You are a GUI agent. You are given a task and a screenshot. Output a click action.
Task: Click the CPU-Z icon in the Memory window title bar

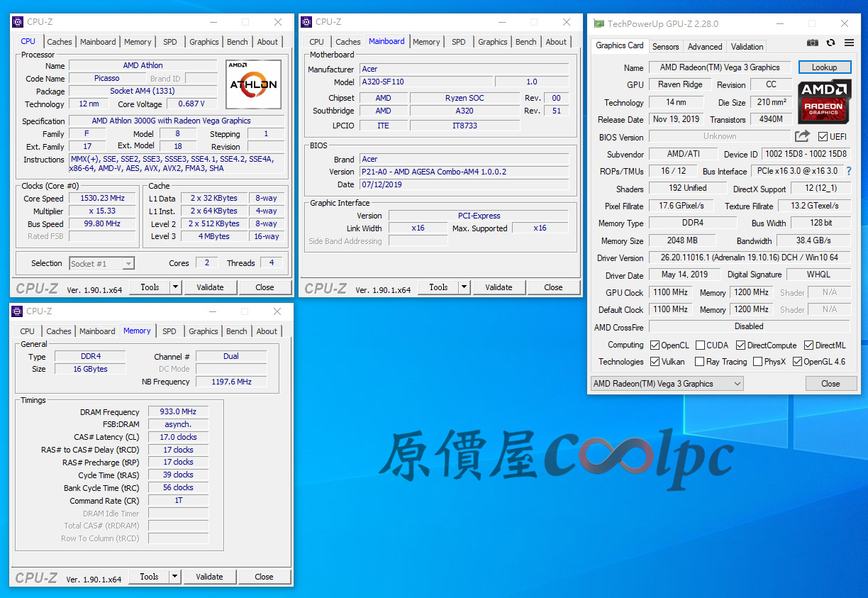[18, 311]
